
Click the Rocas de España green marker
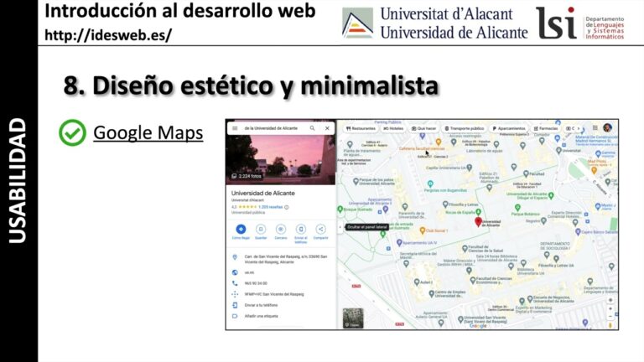(479, 212)
